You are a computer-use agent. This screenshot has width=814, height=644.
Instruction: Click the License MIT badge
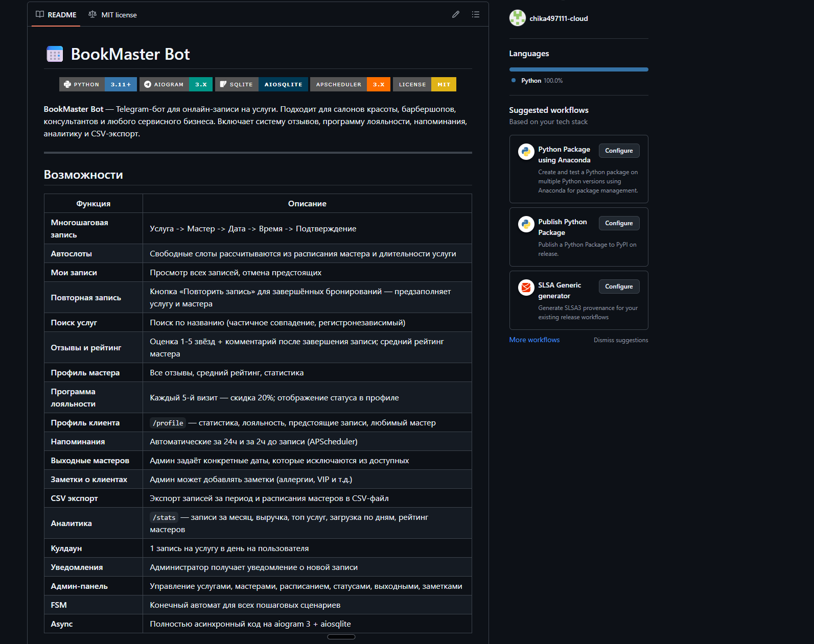click(x=425, y=84)
